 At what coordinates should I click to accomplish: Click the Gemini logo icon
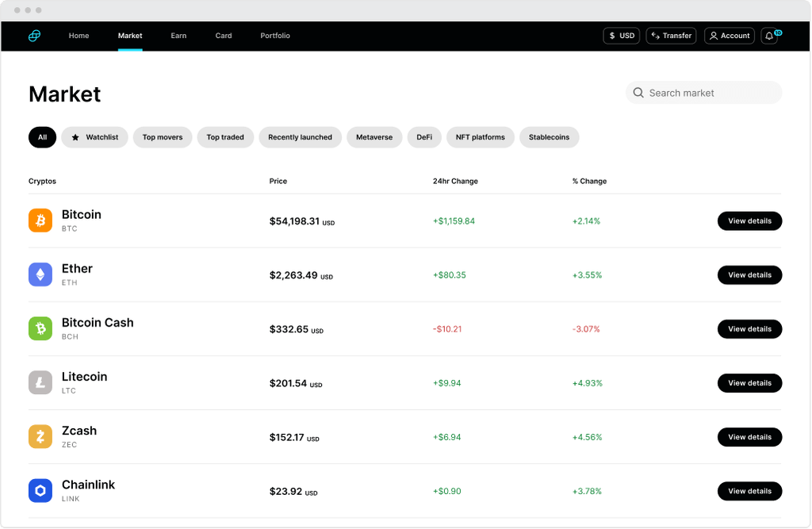(34, 36)
